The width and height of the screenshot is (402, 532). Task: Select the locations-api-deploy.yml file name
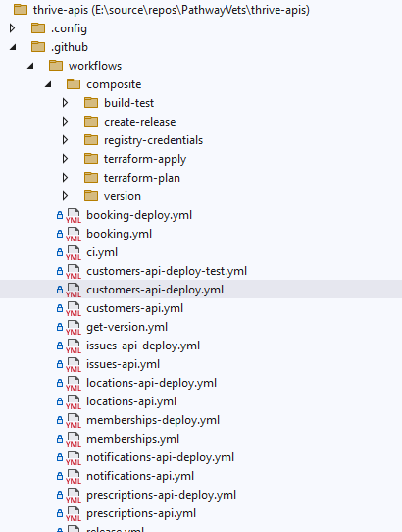point(152,383)
